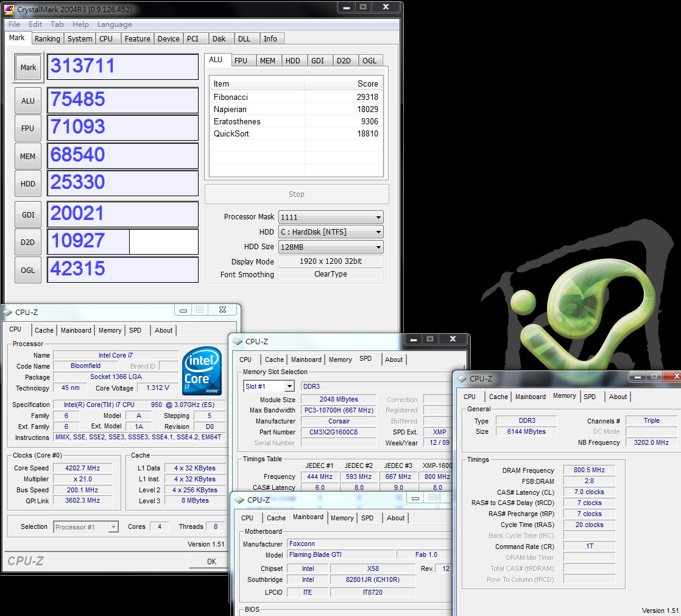Open Mainboard tab in CPU-Z CPU window
Viewport: 681px width, 616px height.
pos(76,330)
